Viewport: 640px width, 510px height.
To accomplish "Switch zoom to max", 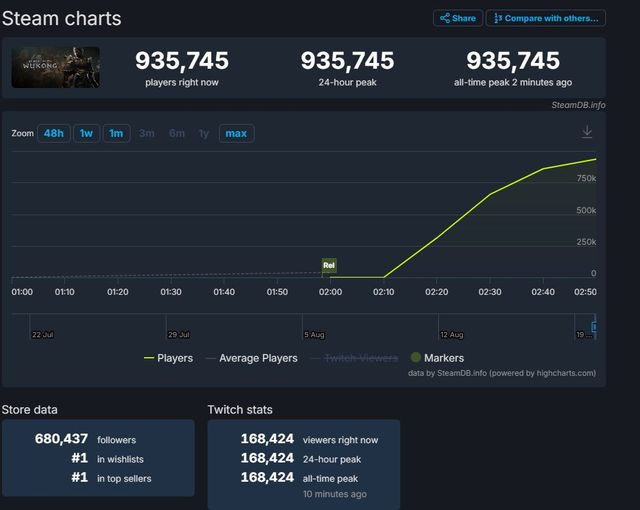I will 236,133.
